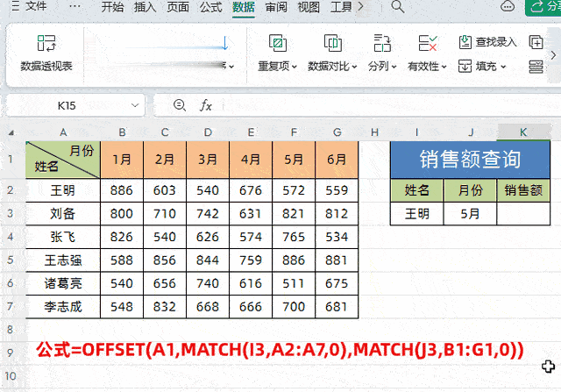Image resolution: width=561 pixels, height=392 pixels.
Task: Expand the Name Box dropdown arrow
Action: 135,105
